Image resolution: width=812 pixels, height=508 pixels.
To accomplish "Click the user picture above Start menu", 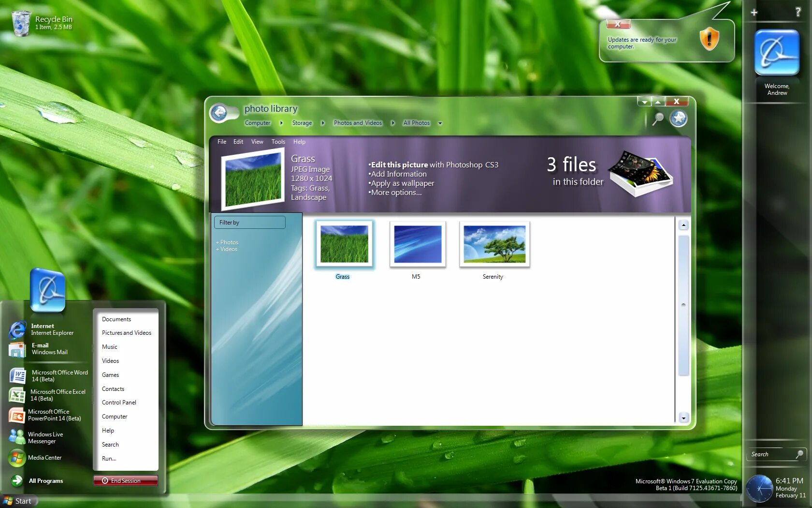I will (47, 289).
